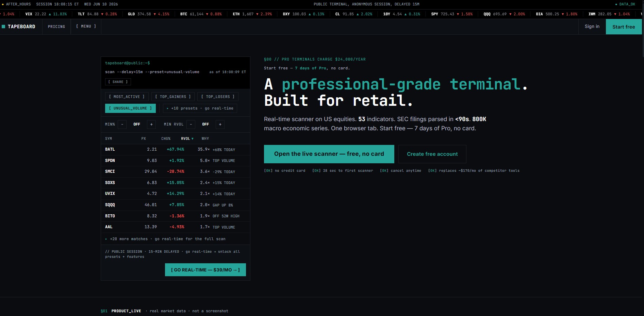Select the MOST_ACTIVE preset tab
The image size is (644, 316).
pyautogui.click(x=127, y=97)
